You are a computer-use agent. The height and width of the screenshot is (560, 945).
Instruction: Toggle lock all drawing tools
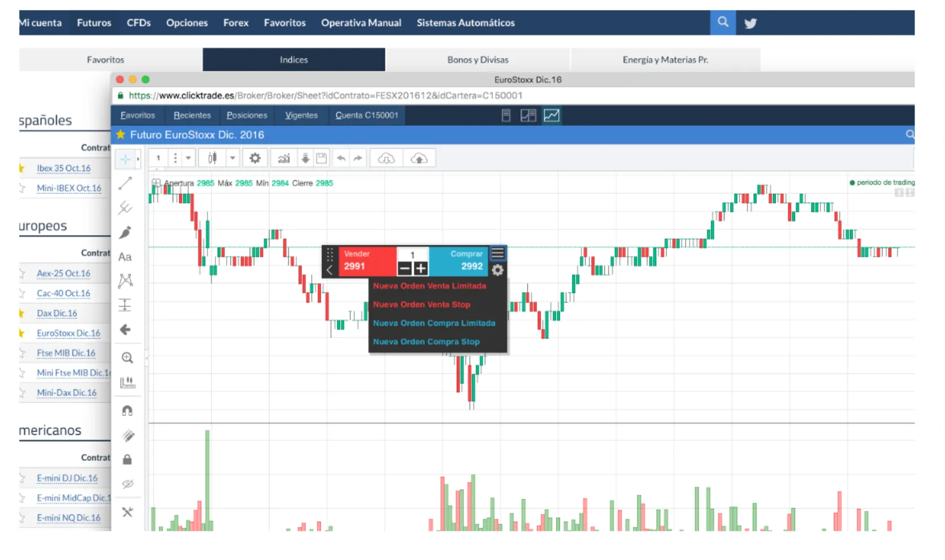click(x=127, y=460)
